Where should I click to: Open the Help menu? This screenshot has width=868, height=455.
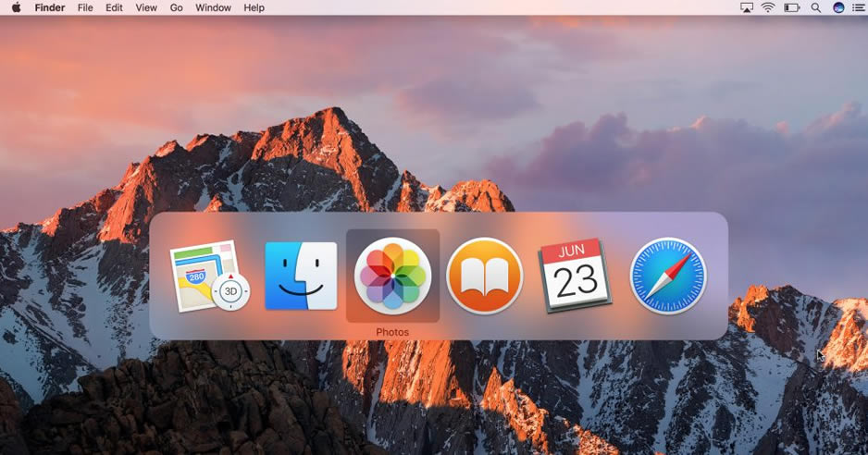pos(254,7)
